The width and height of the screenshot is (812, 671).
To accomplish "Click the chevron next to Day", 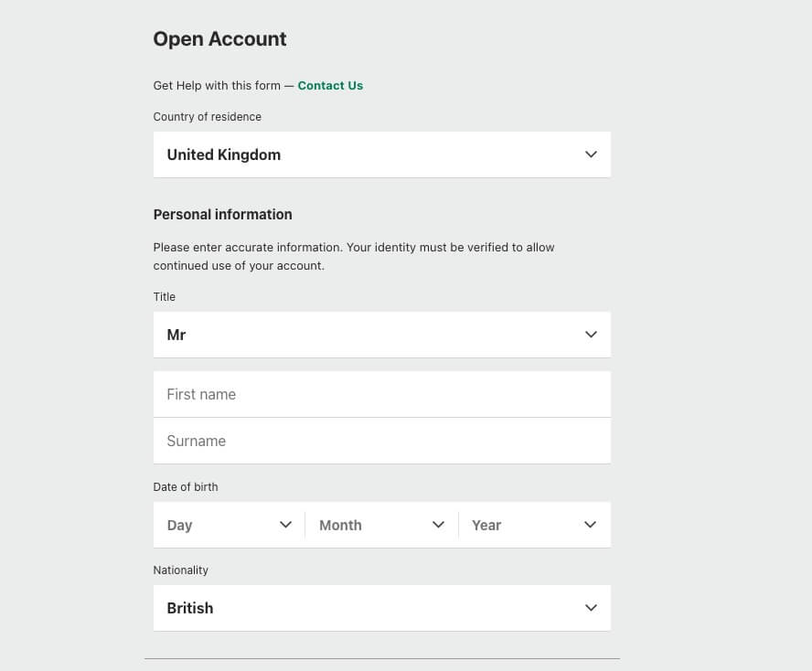I will point(285,525).
